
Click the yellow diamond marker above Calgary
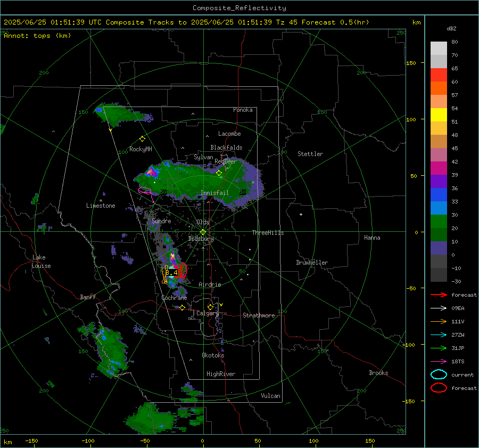pyautogui.click(x=210, y=307)
